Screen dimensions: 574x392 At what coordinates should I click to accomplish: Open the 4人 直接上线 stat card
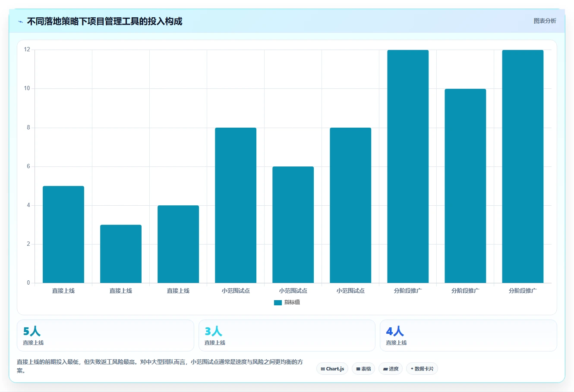click(x=468, y=336)
